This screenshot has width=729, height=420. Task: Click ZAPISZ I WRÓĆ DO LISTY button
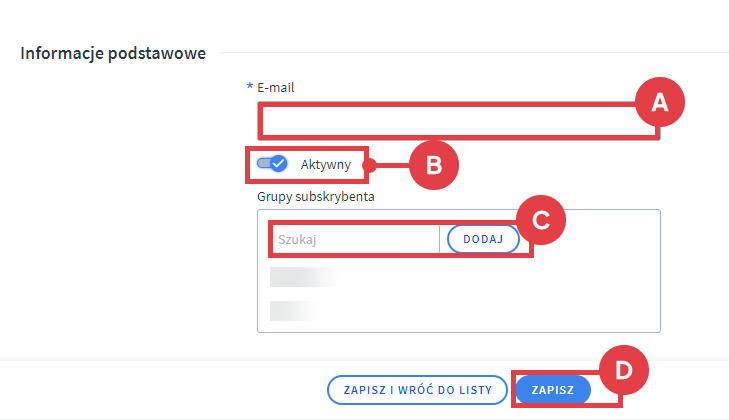417,390
